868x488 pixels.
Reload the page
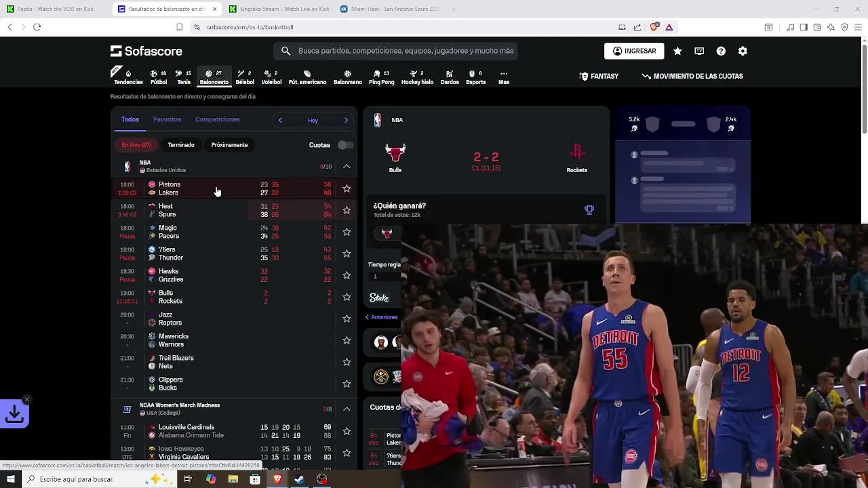point(37,27)
